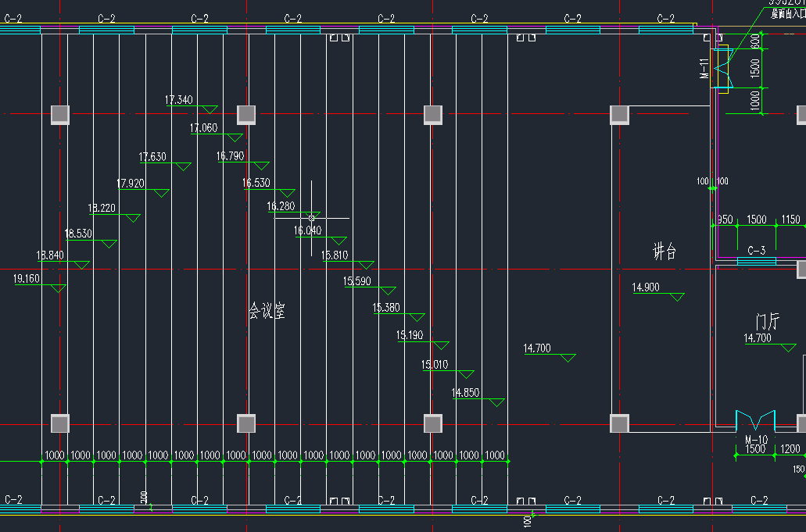Pick the 15.810 elevation value

point(335,255)
